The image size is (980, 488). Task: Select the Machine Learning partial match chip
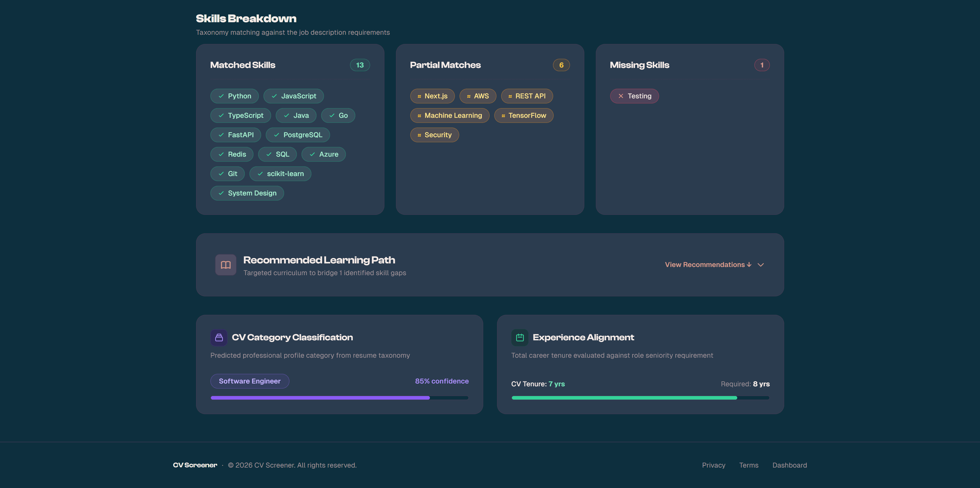[x=450, y=115]
